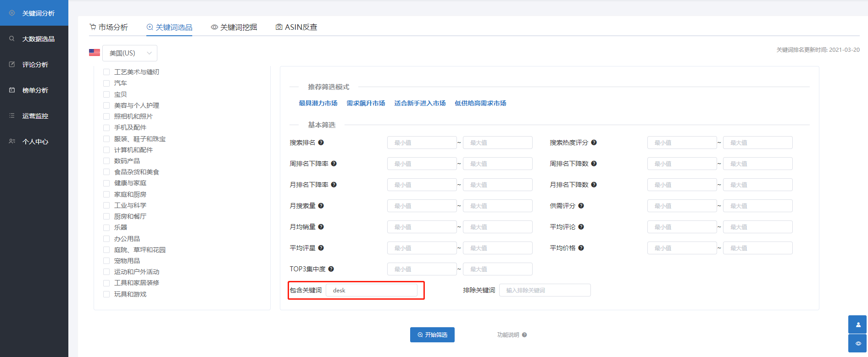Viewport: 868px width, 357px height.
Task: Check the 家庭和厨房 category
Action: (x=106, y=194)
